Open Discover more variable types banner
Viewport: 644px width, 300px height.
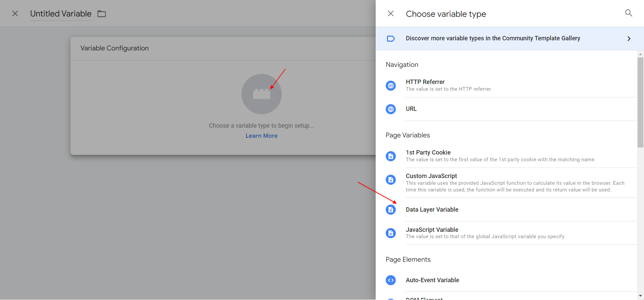pos(493,38)
